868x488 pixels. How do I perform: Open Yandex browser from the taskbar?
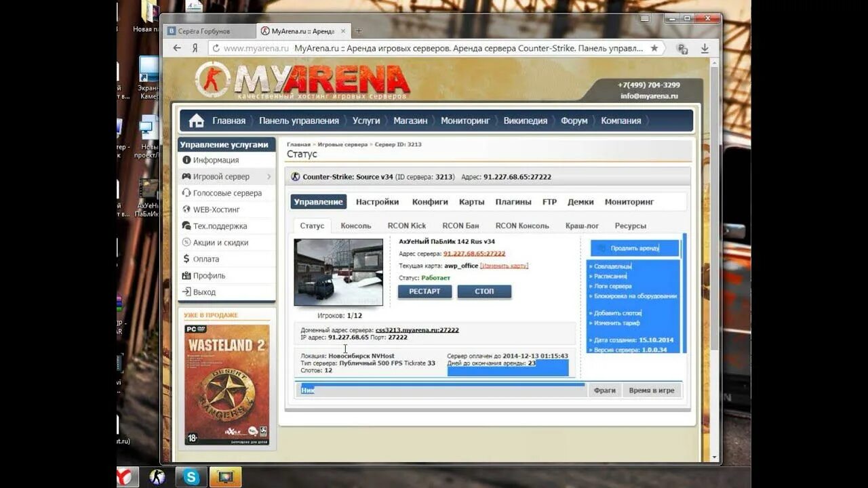(126, 477)
